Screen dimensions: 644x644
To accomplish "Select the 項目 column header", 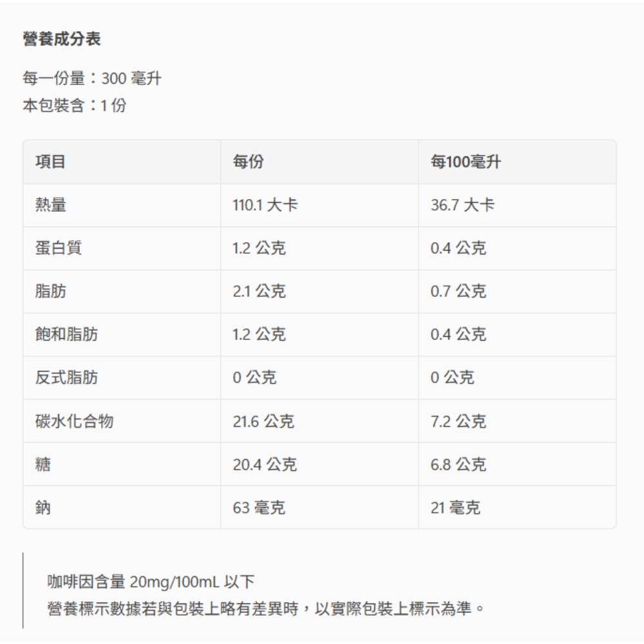I will 51,162.
